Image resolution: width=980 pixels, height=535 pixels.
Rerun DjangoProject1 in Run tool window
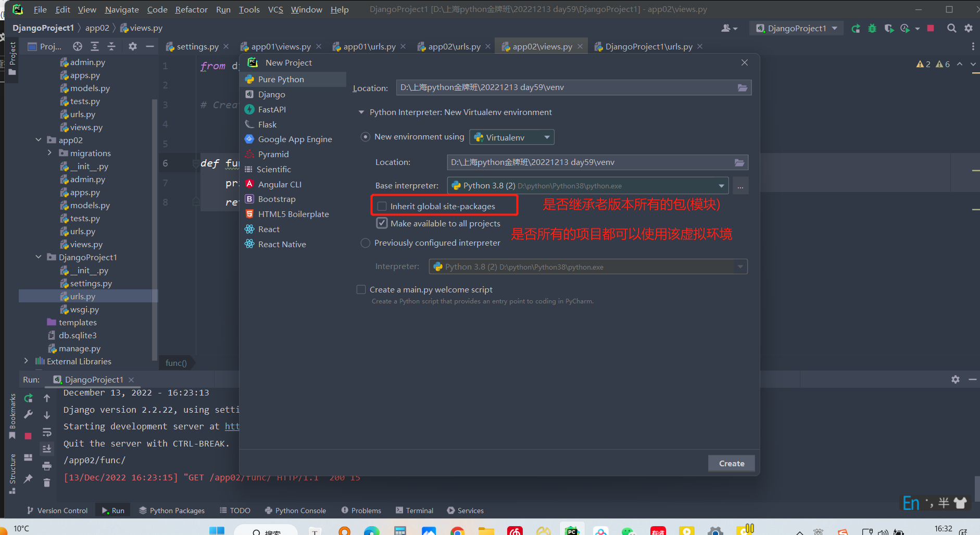(29, 398)
